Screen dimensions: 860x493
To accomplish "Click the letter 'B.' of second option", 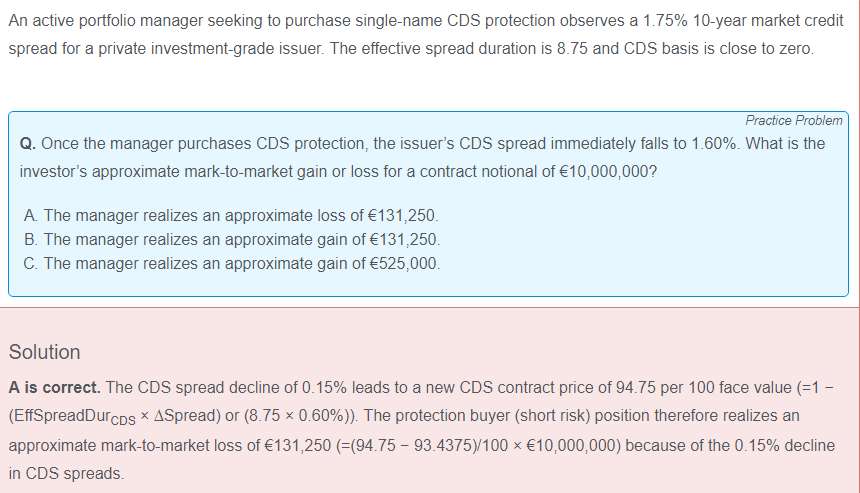I will [x=30, y=240].
